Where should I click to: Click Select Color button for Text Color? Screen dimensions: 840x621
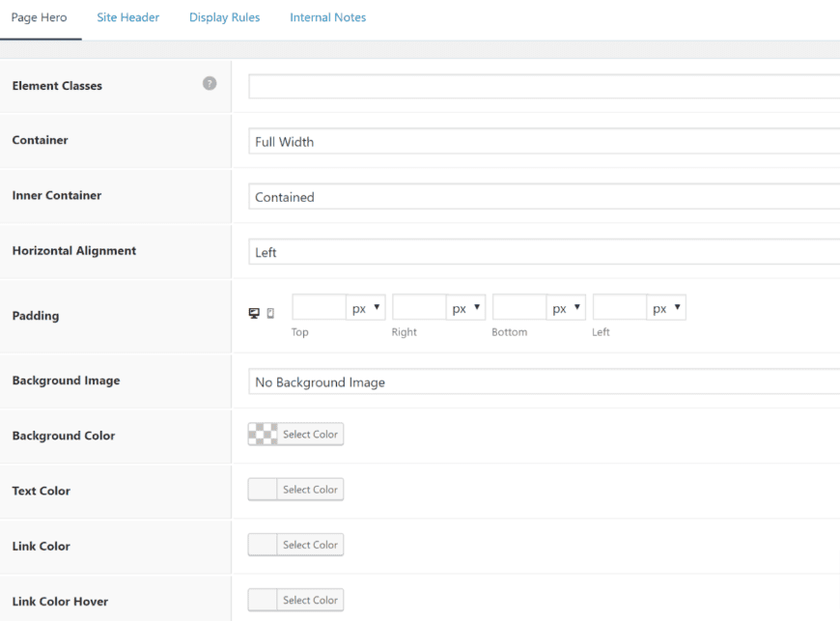point(310,490)
